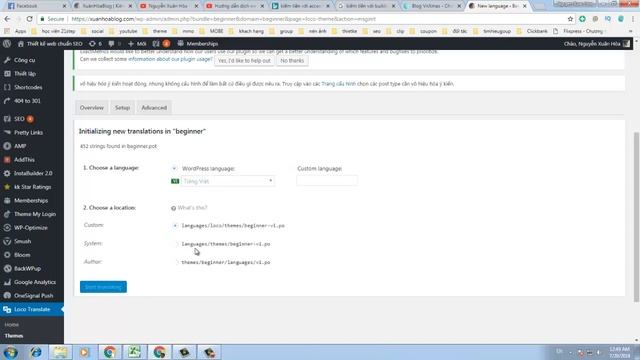Screen dimensions: 640x360
Task: Open Pretty Links in sidebar
Action: coord(28,133)
